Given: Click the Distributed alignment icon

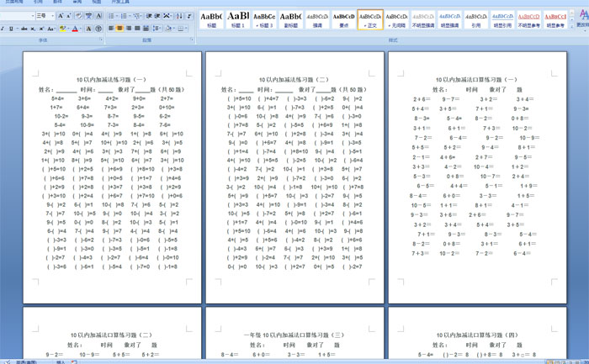Looking at the screenshot, I should point(146,29).
